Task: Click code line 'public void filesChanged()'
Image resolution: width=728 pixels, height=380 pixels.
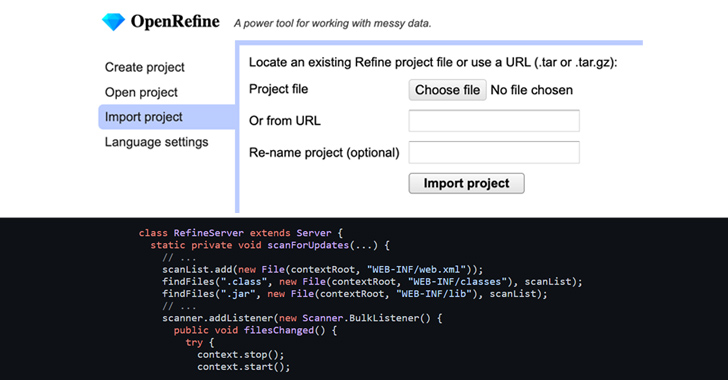Action: click(255, 330)
